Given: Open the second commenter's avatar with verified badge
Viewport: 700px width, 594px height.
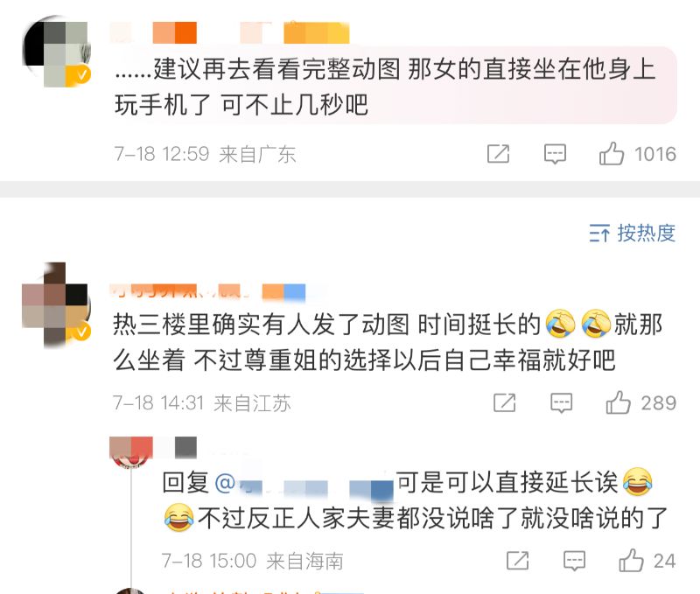Looking at the screenshot, I should point(56,304).
